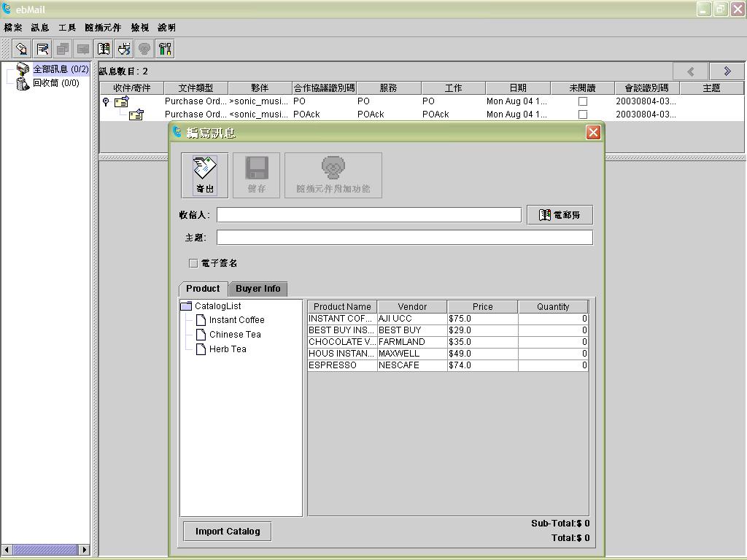Toggle unread checkbox for the POAck message

(x=583, y=114)
